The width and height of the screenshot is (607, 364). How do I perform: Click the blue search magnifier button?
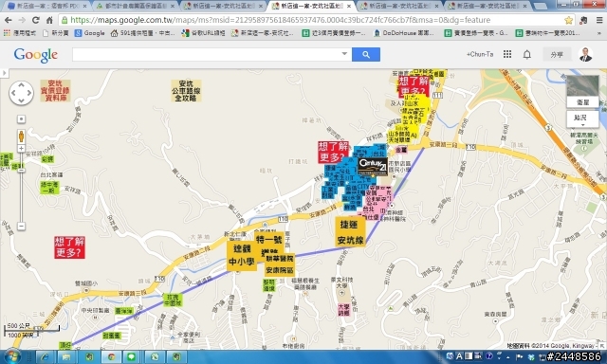pyautogui.click(x=366, y=55)
